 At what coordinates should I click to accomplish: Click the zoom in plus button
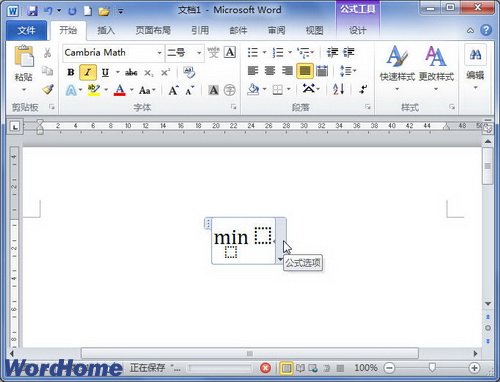474,368
